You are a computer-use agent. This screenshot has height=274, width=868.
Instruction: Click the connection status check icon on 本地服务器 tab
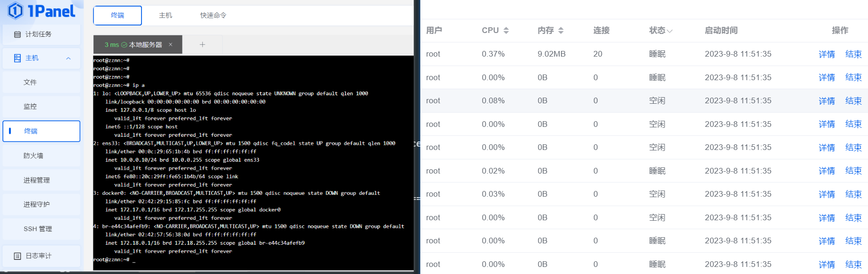(124, 45)
